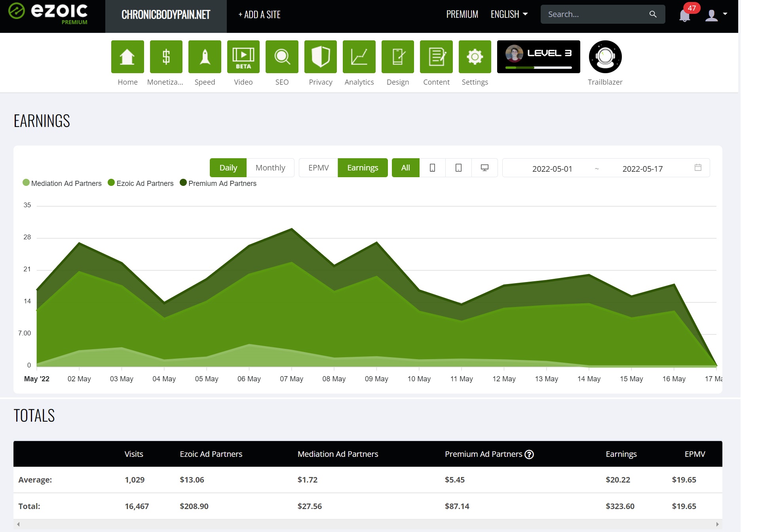The image size is (758, 532).
Task: Open the Design pencil icon
Action: 398,57
